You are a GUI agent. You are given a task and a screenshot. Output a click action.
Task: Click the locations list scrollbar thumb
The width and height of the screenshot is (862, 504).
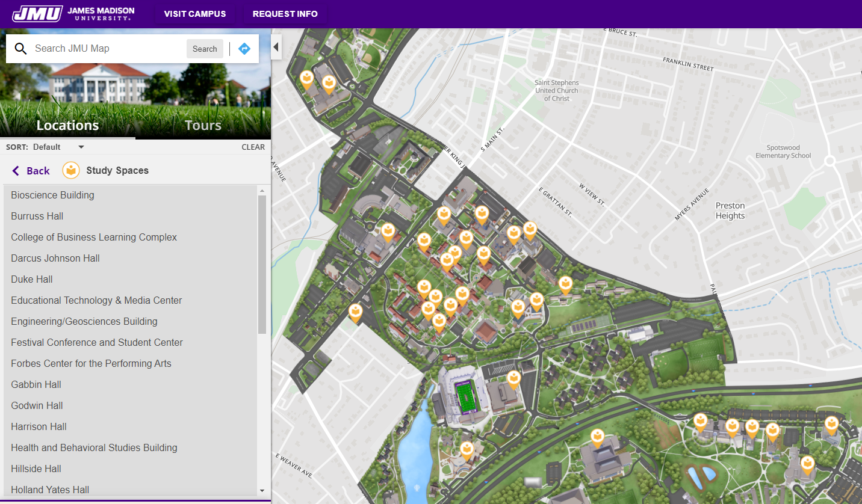pyautogui.click(x=262, y=265)
